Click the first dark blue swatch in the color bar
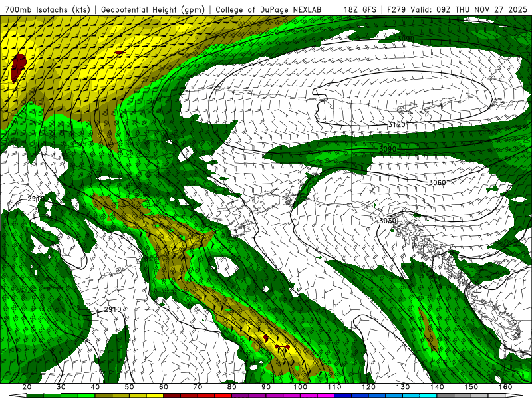The image size is (532, 399). tap(343, 396)
